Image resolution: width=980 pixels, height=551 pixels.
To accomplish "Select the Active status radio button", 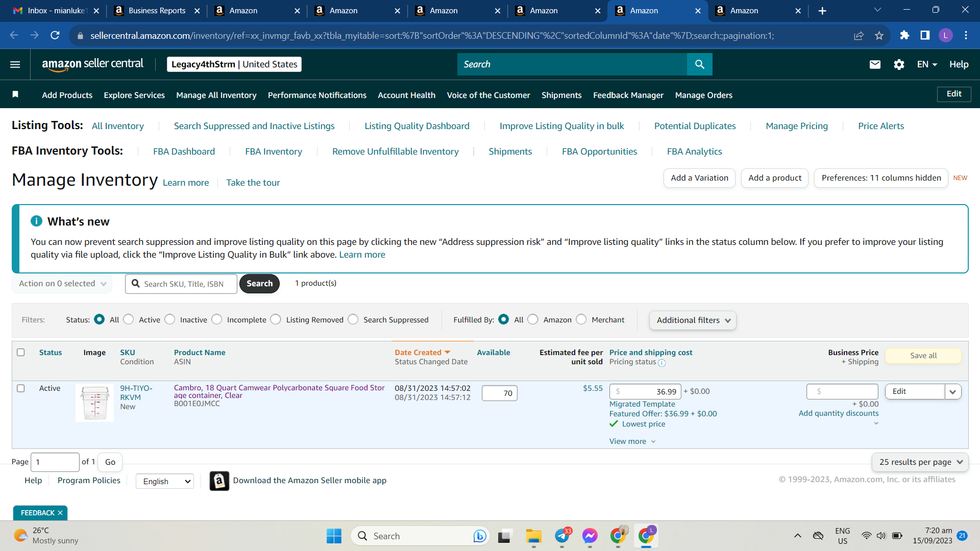I will pos(129,319).
